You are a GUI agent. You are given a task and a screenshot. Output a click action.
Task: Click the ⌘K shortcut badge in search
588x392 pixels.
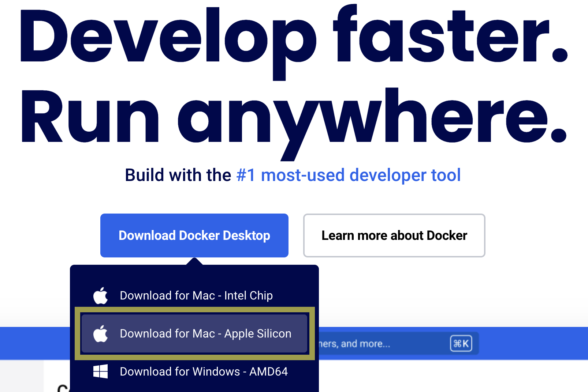pos(461,344)
